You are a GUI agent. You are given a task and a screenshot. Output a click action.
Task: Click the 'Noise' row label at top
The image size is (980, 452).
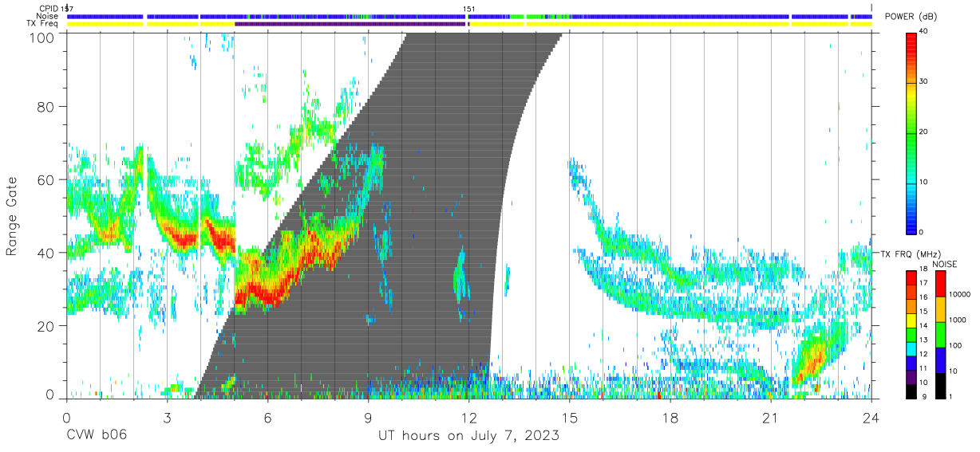pyautogui.click(x=47, y=16)
